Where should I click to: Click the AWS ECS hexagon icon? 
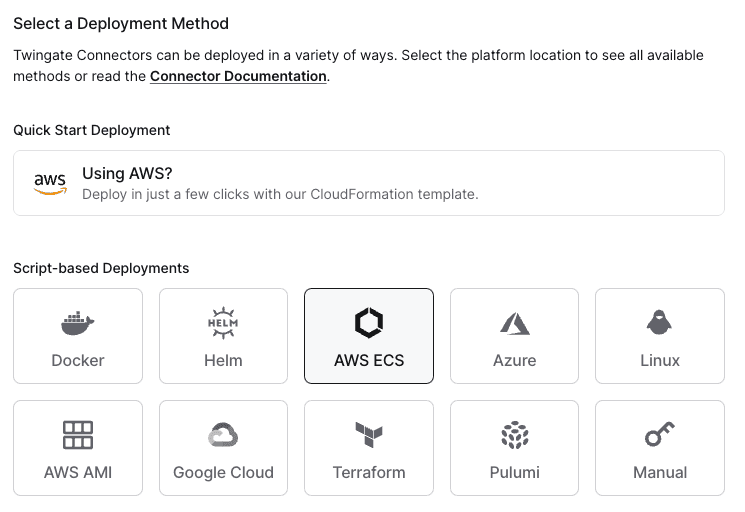[369, 323]
